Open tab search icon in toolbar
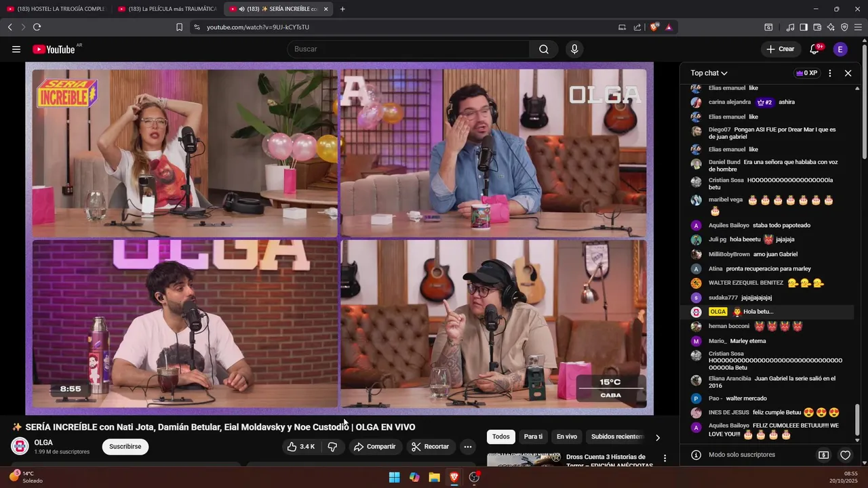 (x=768, y=27)
